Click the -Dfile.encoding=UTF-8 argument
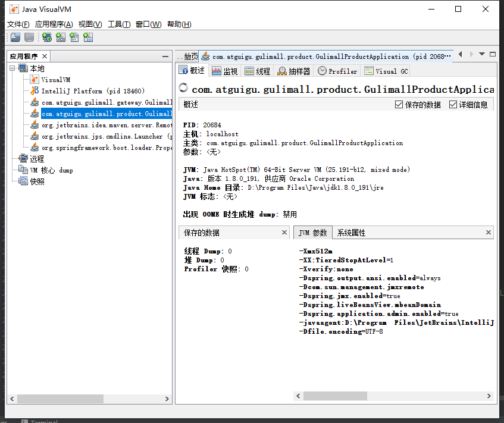This screenshot has height=423, width=504. [341, 331]
